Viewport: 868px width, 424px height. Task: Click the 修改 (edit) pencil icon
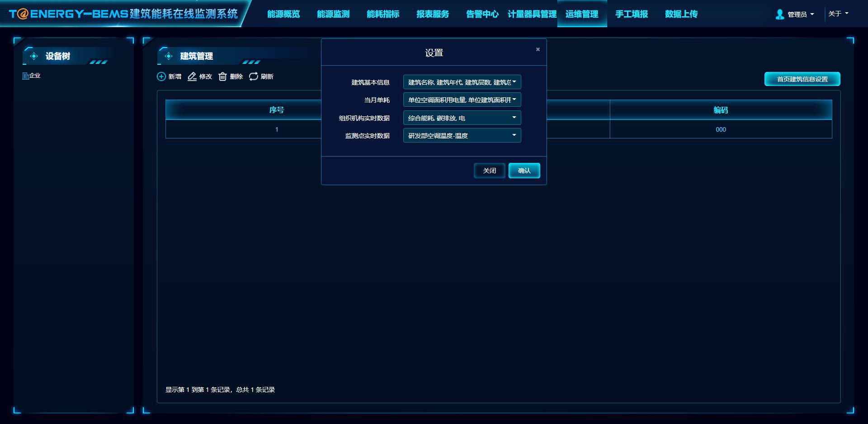pyautogui.click(x=192, y=76)
